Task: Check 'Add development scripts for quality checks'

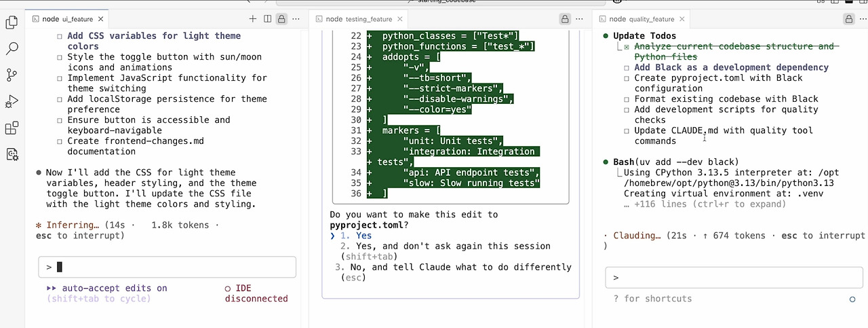Action: 627,109
